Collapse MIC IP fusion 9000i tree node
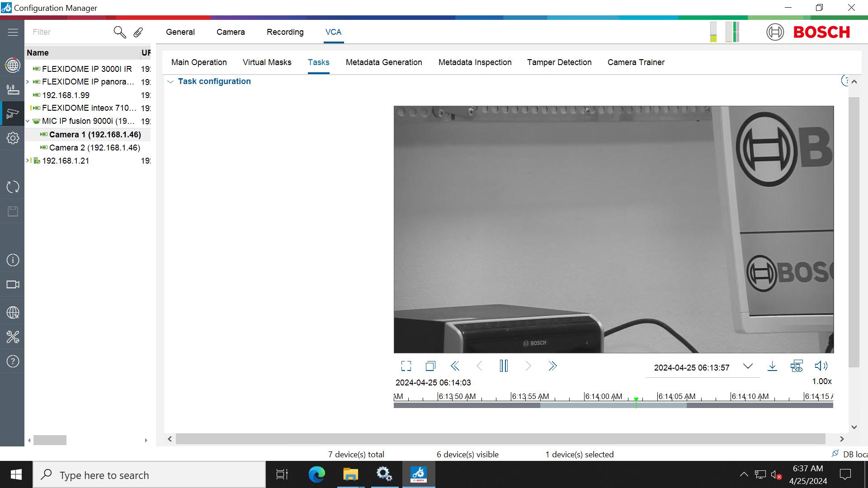868x488 pixels. click(28, 121)
